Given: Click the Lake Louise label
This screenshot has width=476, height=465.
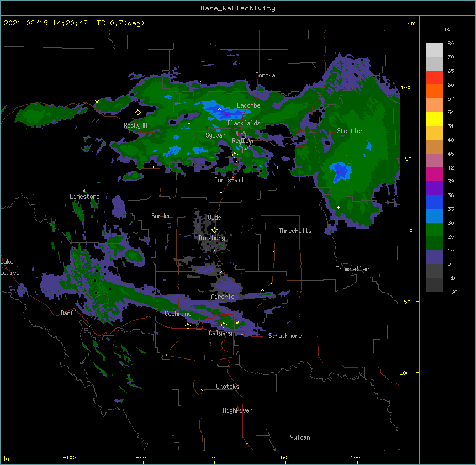Looking at the screenshot, I should (x=10, y=267).
